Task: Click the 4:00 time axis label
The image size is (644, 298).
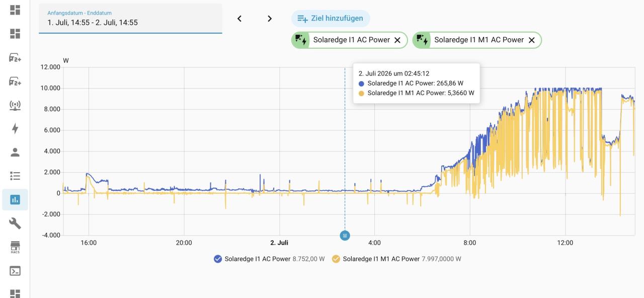Action: (x=374, y=243)
